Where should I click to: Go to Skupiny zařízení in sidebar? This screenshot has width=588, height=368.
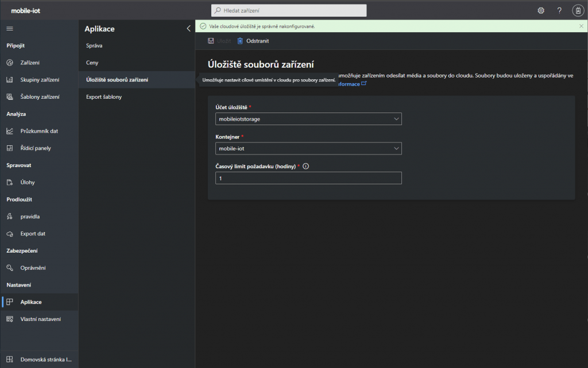tap(40, 80)
